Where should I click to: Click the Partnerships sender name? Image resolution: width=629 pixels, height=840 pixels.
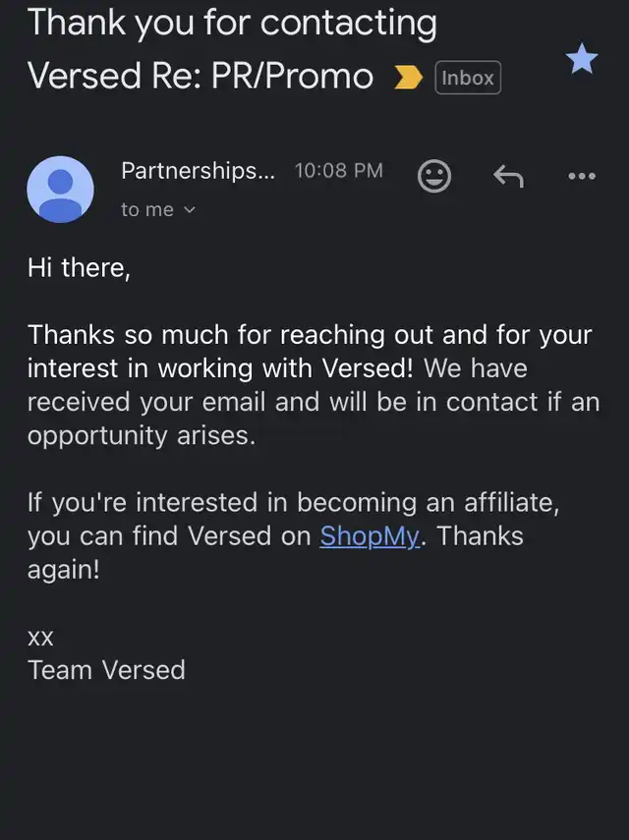199,170
